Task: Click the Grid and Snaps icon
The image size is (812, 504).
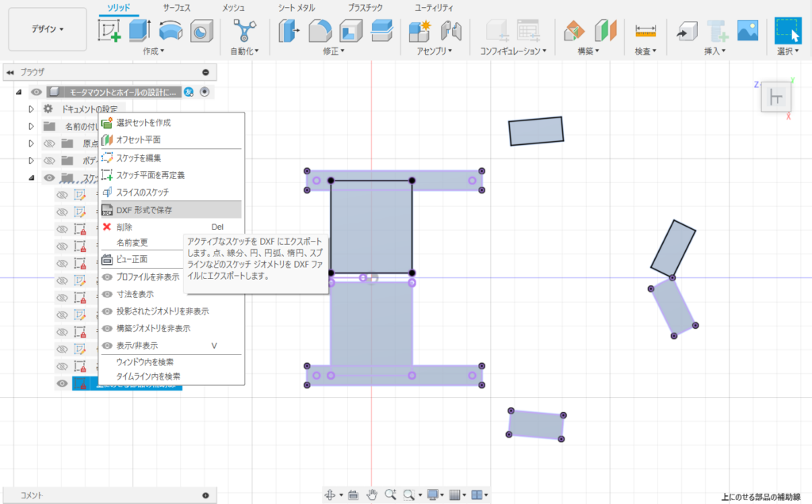Action: click(454, 494)
